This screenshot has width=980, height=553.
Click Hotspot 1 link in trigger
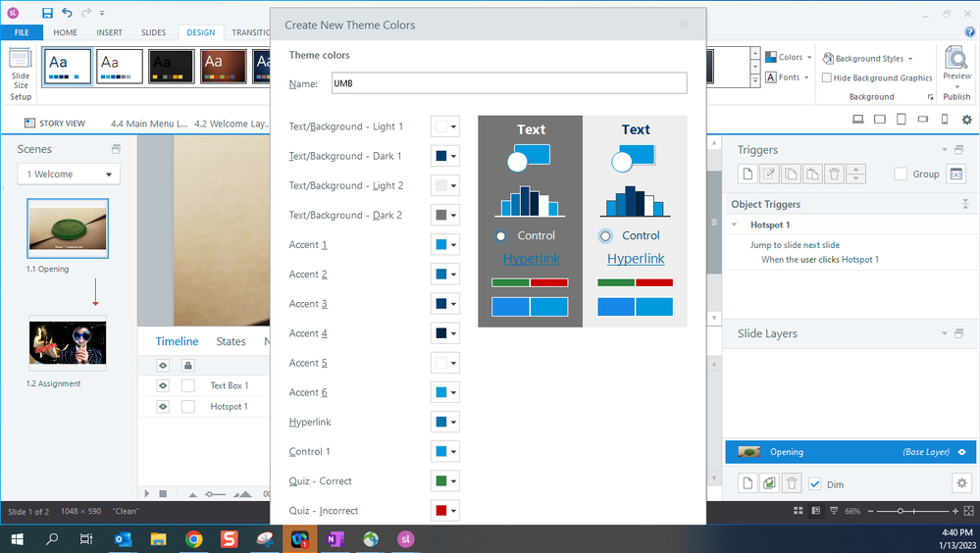pos(860,259)
